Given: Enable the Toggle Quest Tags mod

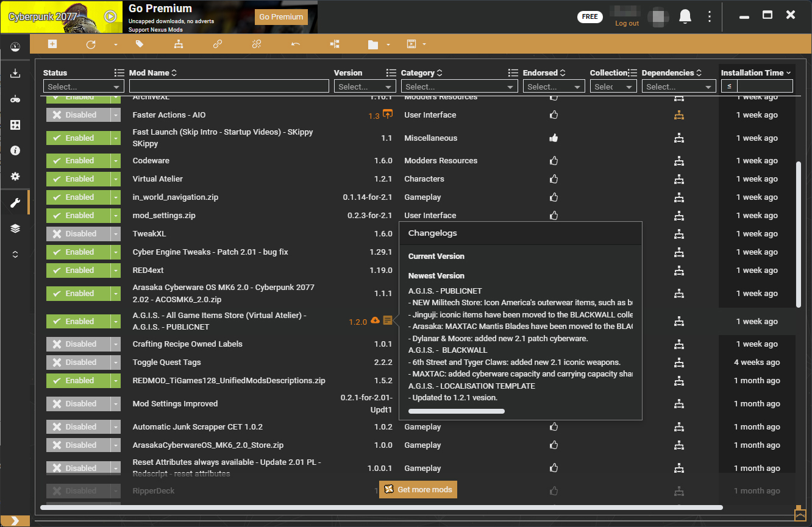Looking at the screenshot, I should pos(78,363).
